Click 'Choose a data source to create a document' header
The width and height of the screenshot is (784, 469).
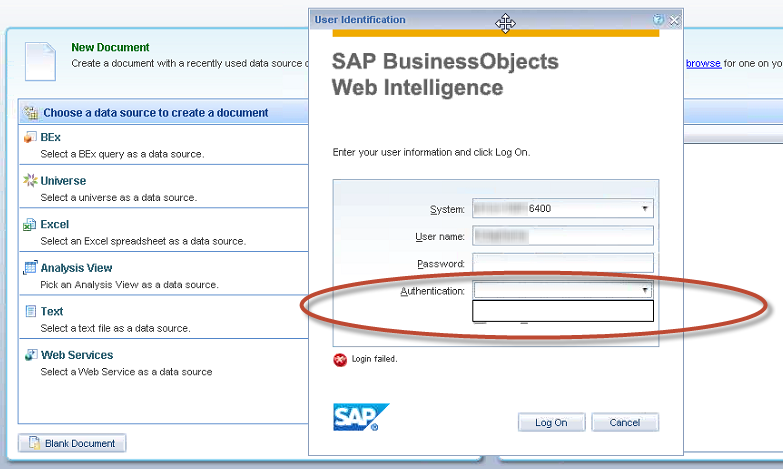coord(156,112)
